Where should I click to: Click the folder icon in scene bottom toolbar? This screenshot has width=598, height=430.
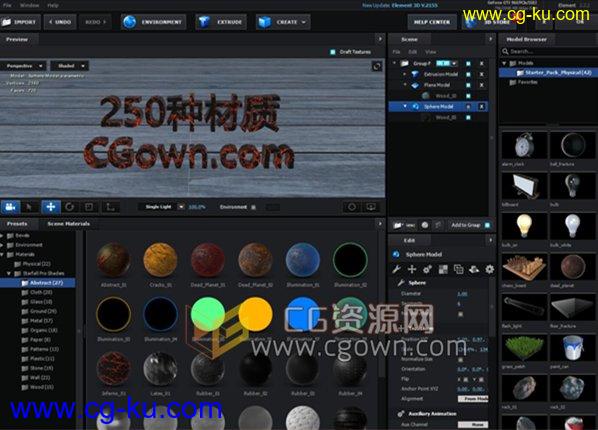(x=398, y=225)
